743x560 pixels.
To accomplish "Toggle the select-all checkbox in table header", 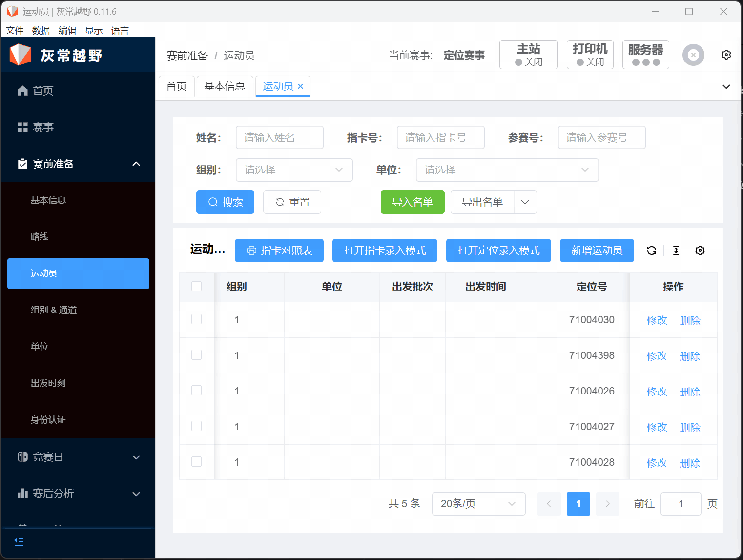I will pos(196,287).
